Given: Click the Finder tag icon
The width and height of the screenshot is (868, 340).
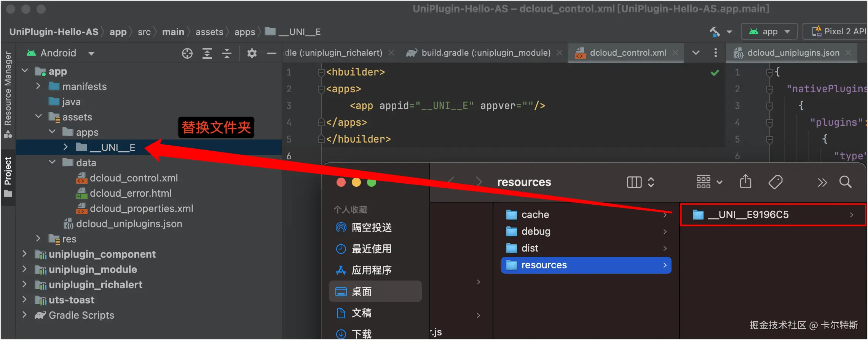Looking at the screenshot, I should tap(775, 182).
